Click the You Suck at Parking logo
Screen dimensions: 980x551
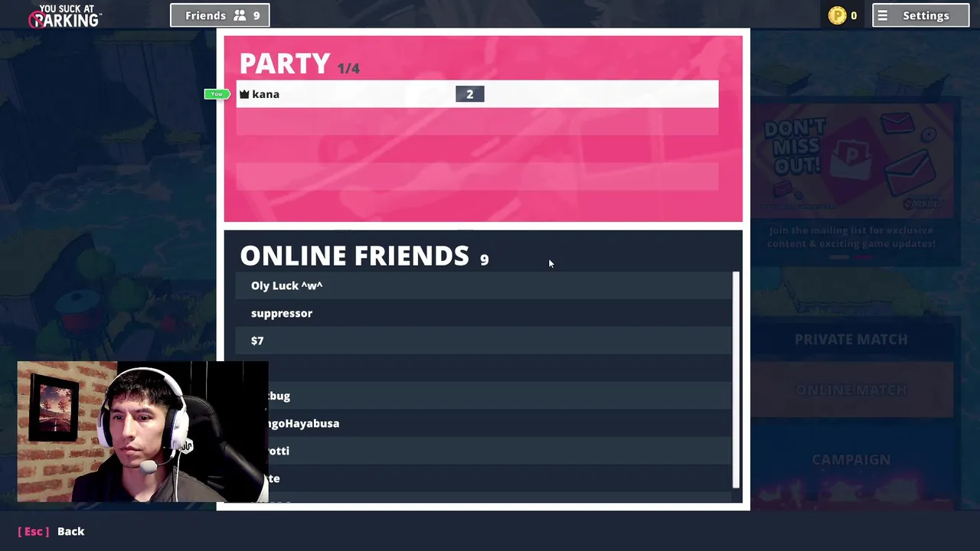click(65, 16)
